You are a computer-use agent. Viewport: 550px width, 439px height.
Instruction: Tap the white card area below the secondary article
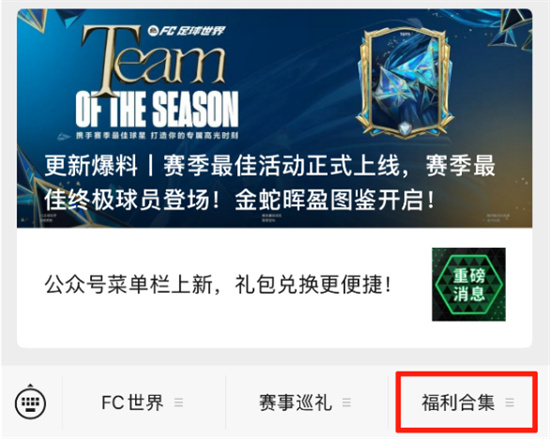(x=274, y=334)
